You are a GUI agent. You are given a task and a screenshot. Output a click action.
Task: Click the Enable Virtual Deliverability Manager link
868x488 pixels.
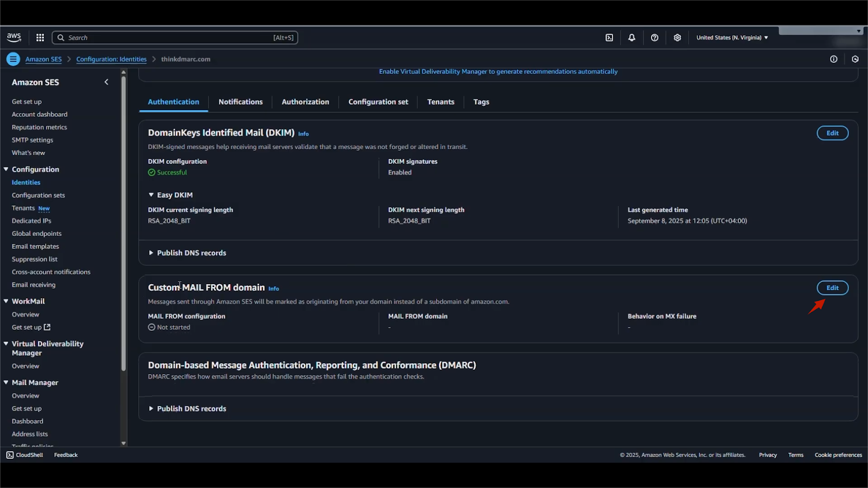pyautogui.click(x=498, y=72)
